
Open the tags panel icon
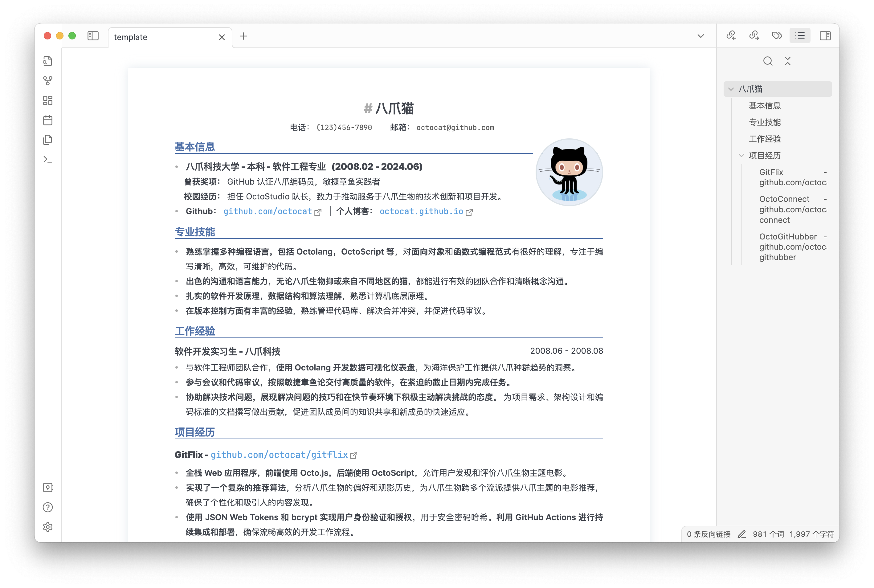pyautogui.click(x=777, y=36)
